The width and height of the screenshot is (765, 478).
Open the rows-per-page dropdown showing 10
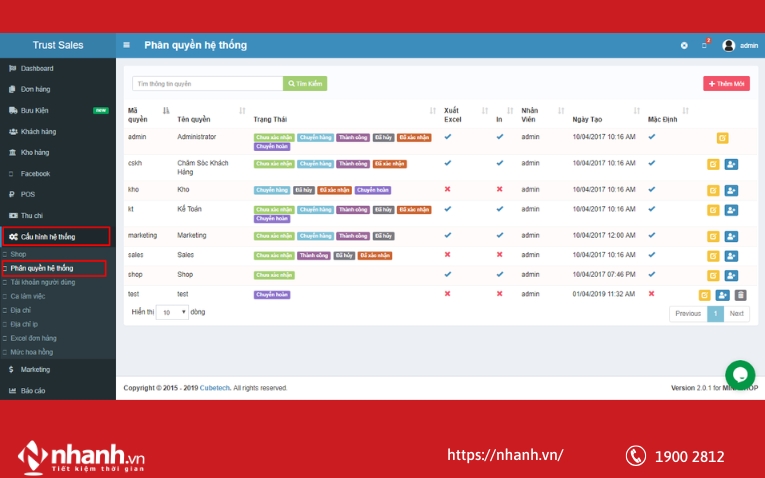pyautogui.click(x=172, y=312)
